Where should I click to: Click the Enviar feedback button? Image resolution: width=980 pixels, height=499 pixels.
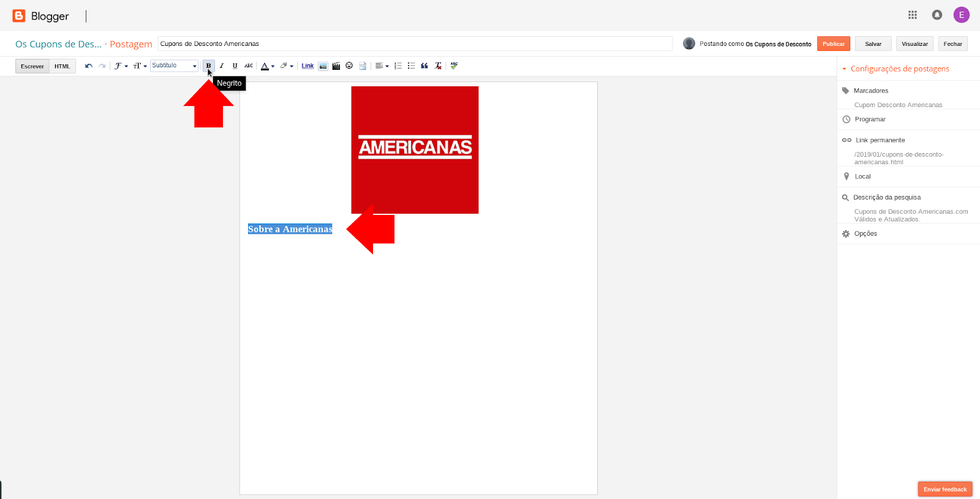click(945, 489)
